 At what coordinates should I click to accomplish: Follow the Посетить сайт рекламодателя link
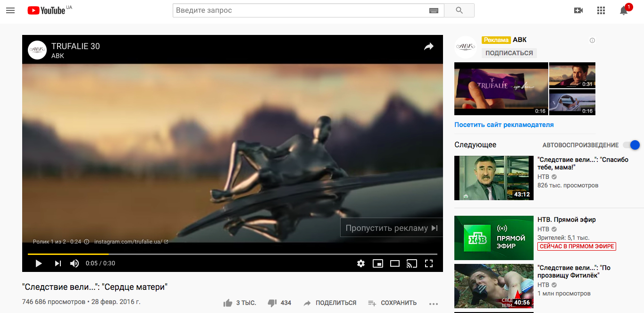tap(504, 125)
